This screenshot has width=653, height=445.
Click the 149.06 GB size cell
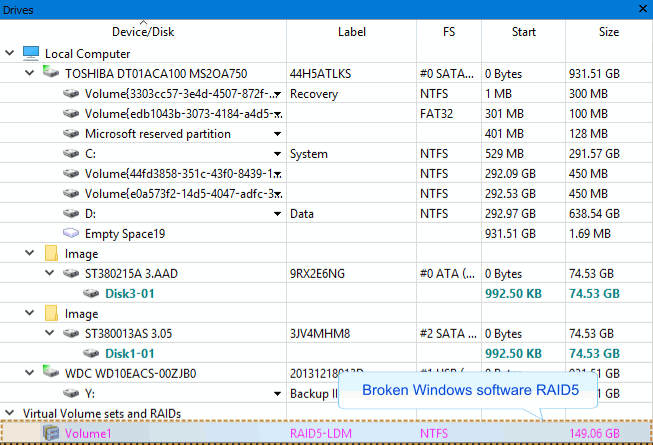pos(594,433)
